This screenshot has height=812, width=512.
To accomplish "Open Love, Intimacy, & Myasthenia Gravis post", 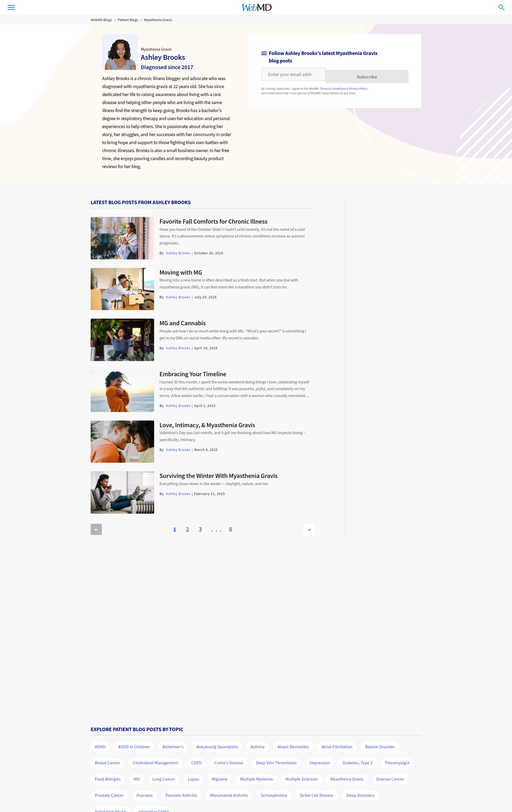I will (207, 425).
